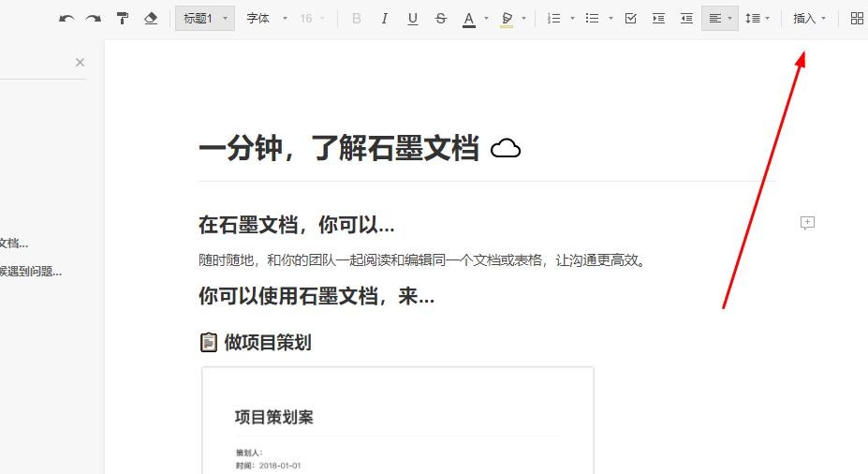Expand the numbered list style arrow
Screen dimensions: 868x474
coord(572,19)
